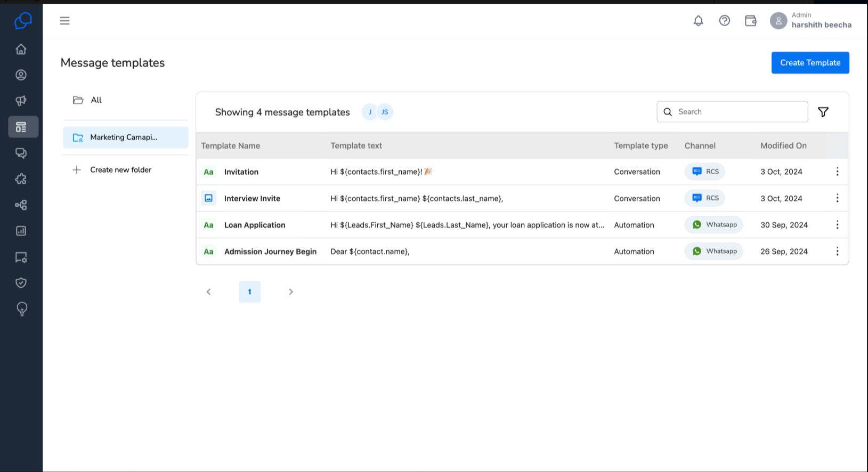Viewport: 868px width, 472px height.
Task: Open the campaigns megaphone icon in sidebar
Action: (x=21, y=101)
